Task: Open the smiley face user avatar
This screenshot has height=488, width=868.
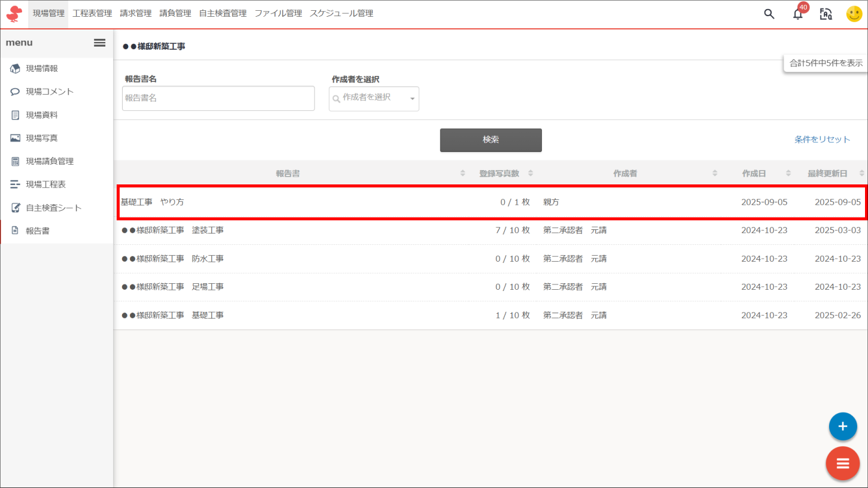Action: (854, 14)
